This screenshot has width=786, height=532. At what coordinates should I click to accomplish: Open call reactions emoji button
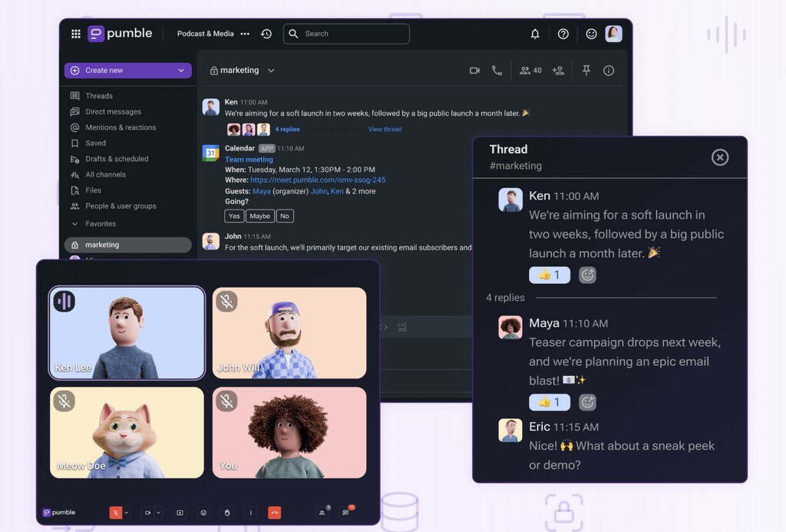click(203, 513)
